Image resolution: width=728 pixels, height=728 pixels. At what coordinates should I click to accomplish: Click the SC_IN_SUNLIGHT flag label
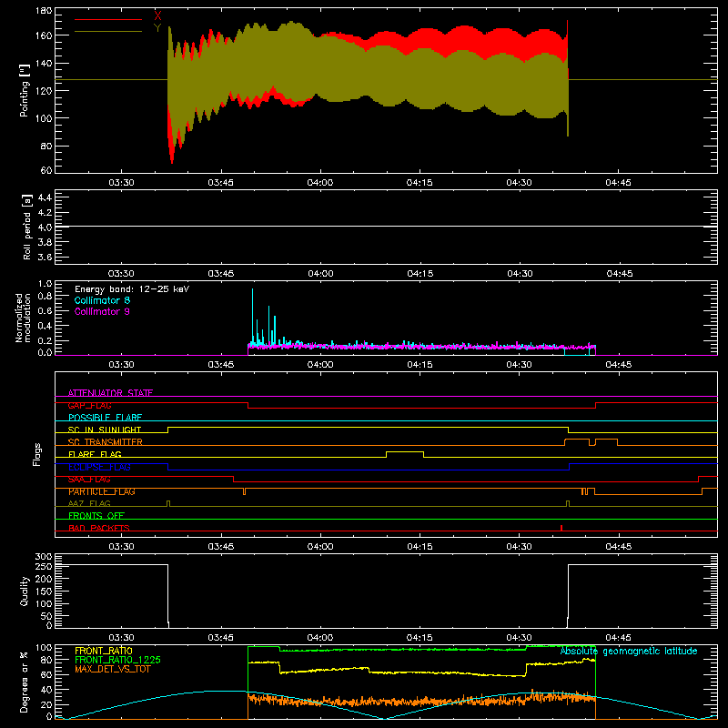pyautogui.click(x=105, y=430)
